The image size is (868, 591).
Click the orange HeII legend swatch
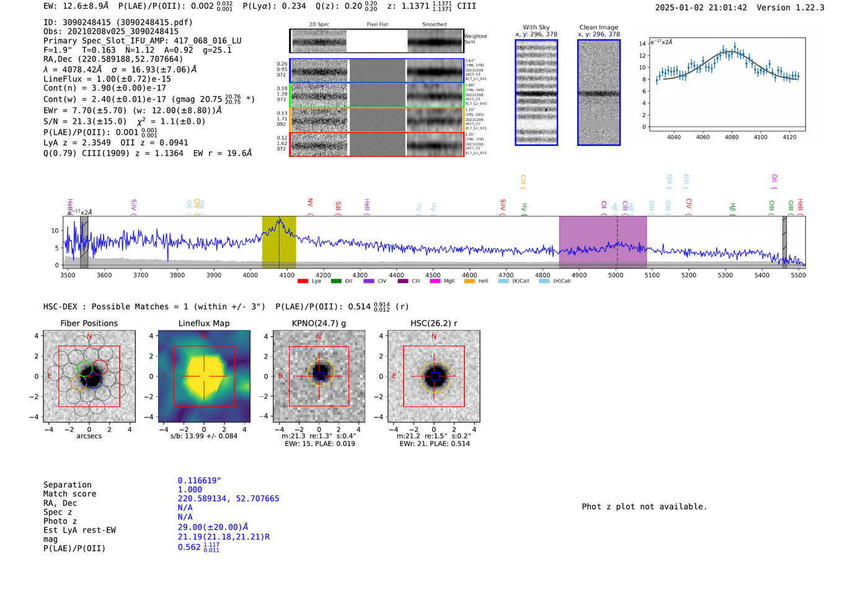point(469,281)
